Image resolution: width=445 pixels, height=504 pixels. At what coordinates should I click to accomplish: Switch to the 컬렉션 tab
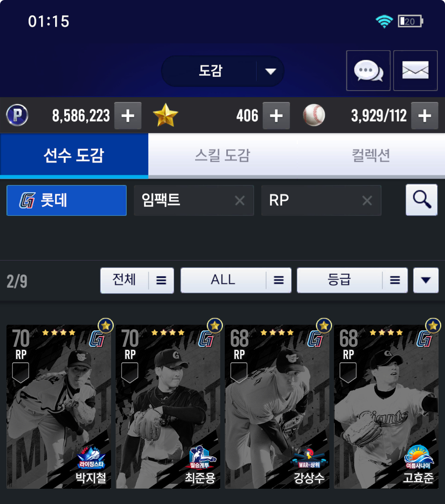371,155
